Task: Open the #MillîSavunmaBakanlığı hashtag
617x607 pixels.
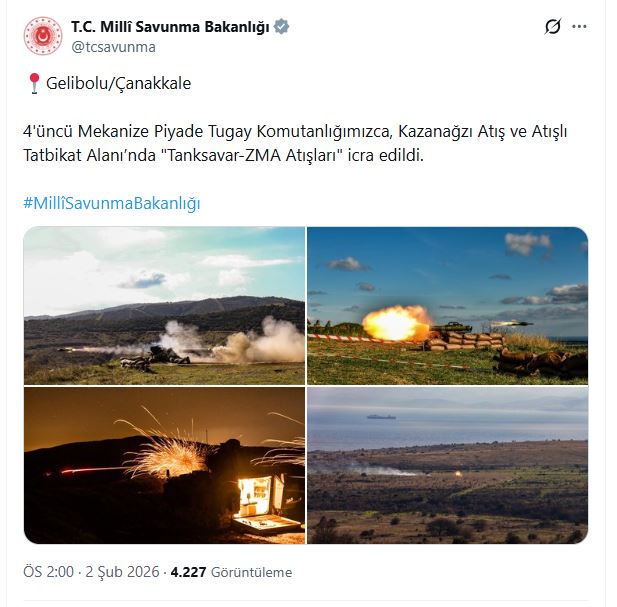Action: (112, 203)
